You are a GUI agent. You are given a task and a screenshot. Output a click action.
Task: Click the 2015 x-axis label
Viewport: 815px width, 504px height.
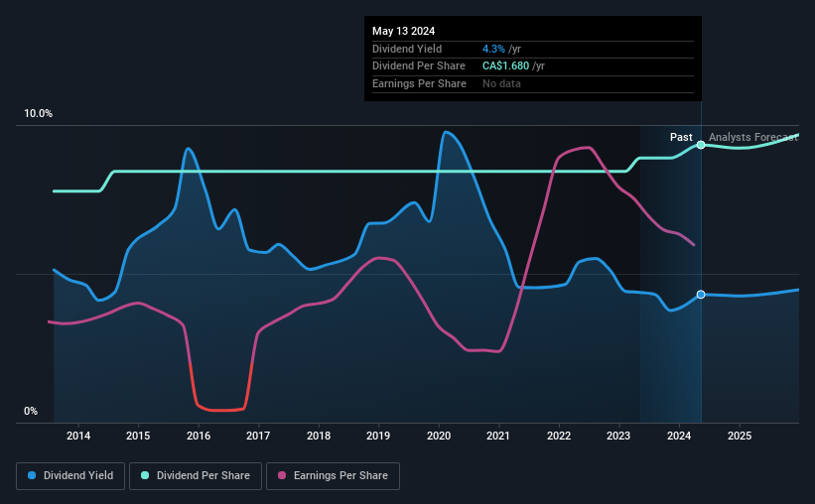[x=138, y=436]
